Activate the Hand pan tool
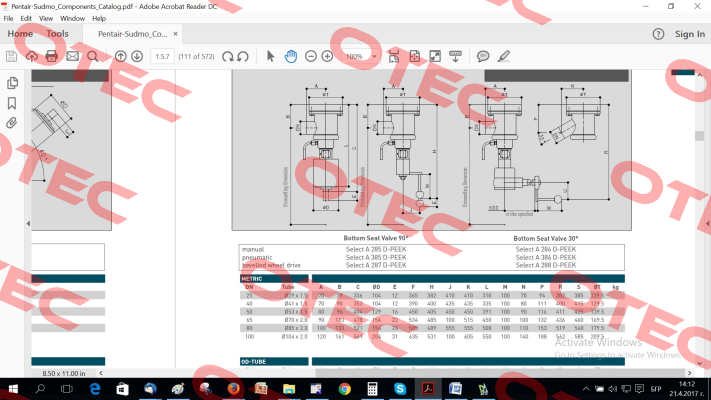 click(x=291, y=56)
